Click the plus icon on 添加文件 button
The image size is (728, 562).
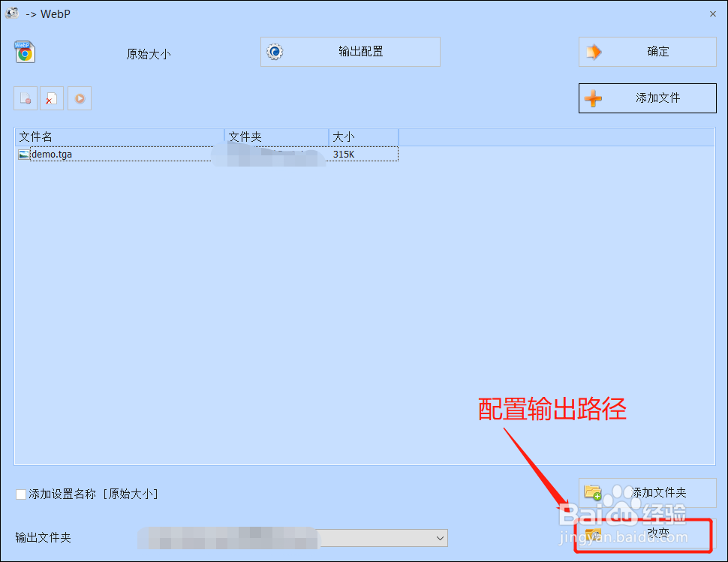tap(593, 98)
